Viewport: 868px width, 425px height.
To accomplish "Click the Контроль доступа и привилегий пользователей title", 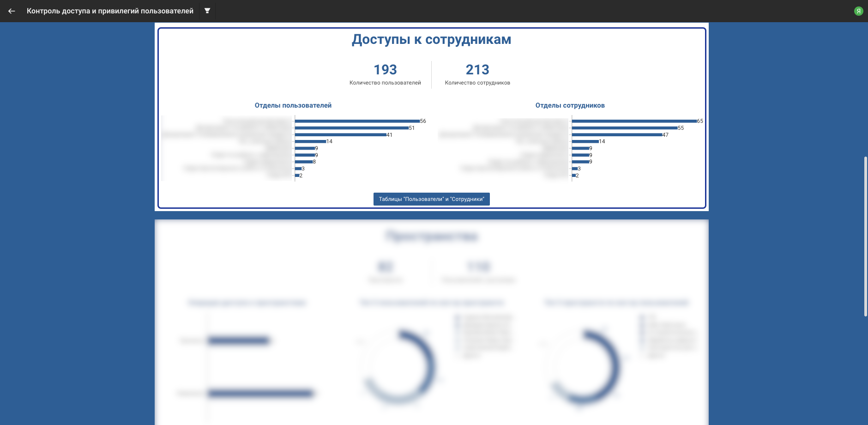I will coord(110,11).
